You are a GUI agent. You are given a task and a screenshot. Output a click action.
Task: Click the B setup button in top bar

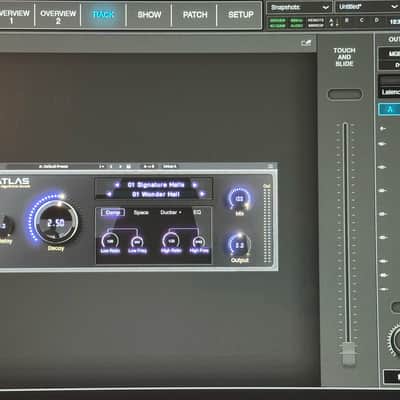tap(347, 20)
